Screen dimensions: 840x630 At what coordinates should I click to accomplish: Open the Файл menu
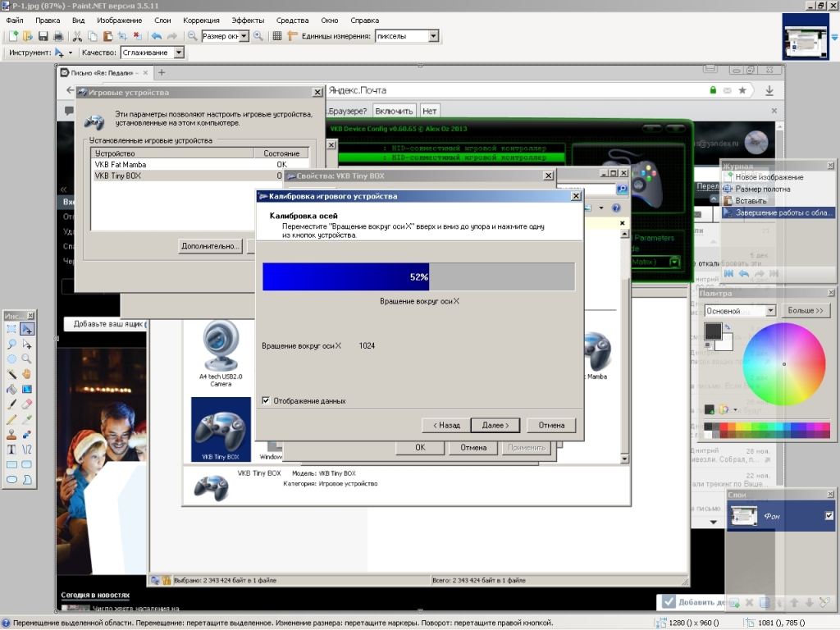pos(15,21)
